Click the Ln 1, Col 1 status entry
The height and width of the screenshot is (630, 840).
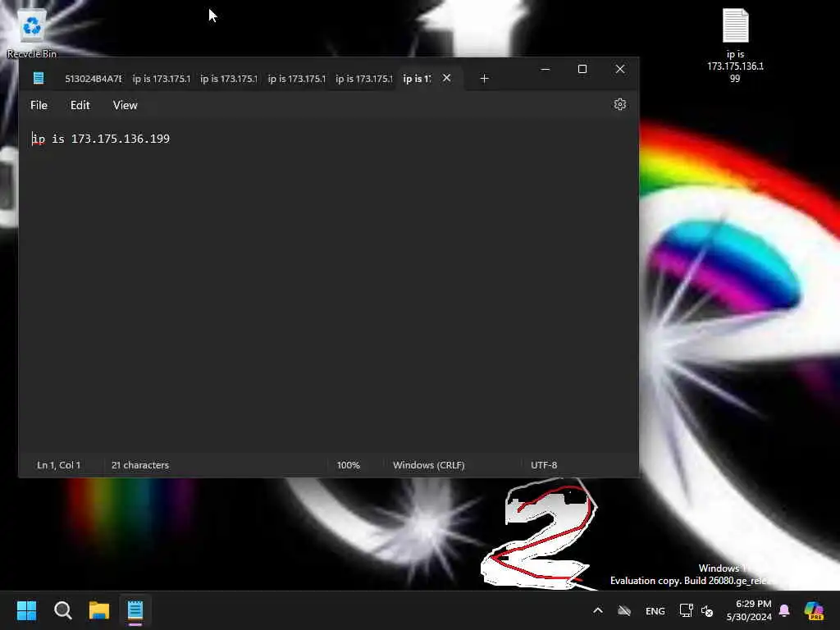tap(58, 465)
